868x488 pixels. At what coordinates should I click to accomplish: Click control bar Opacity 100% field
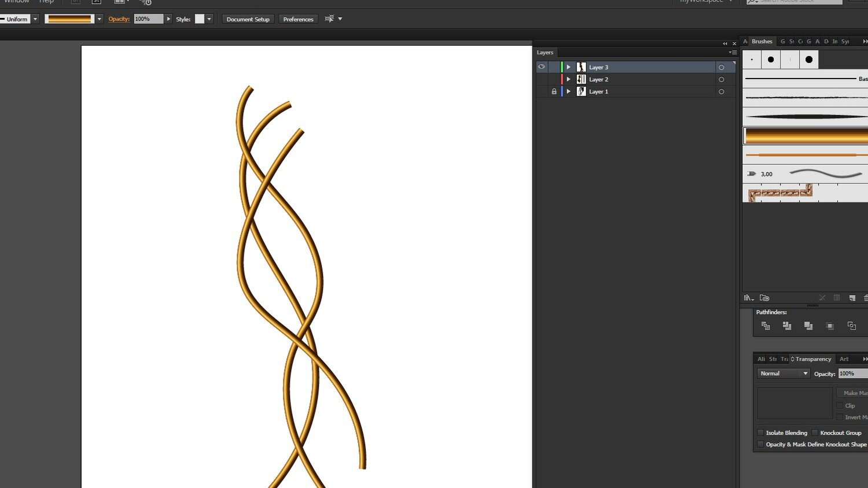(x=149, y=19)
